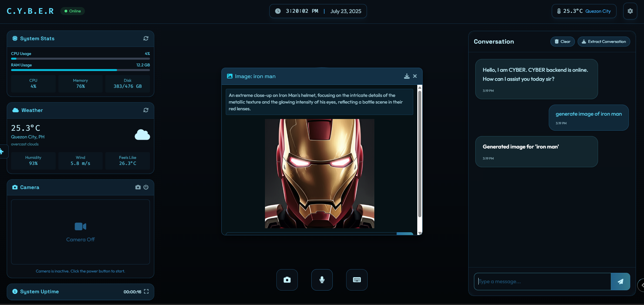644x305 pixels.
Task: Click the 00:00:16 uptime value
Action: [x=132, y=292]
